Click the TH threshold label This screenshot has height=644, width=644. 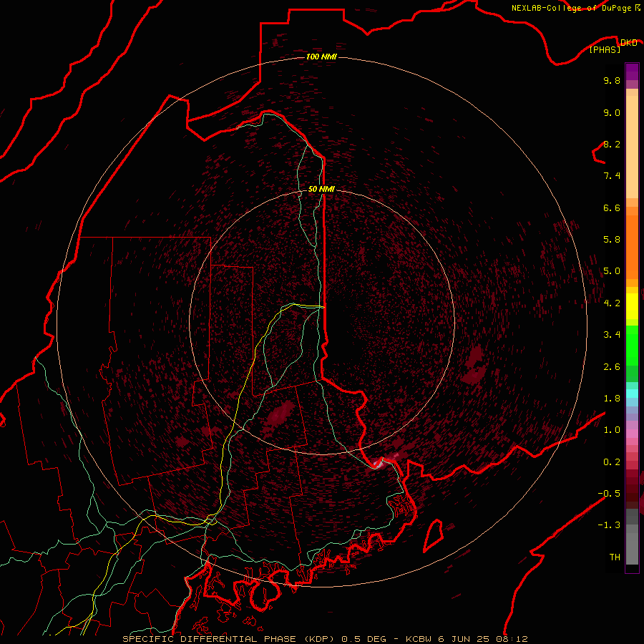coord(615,557)
